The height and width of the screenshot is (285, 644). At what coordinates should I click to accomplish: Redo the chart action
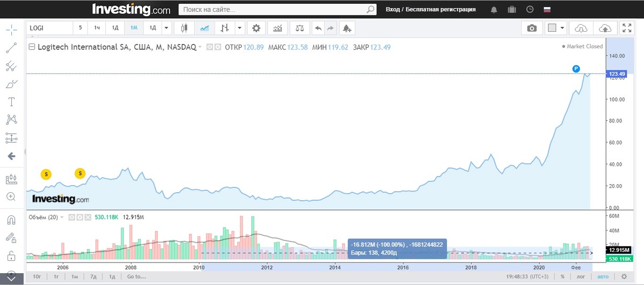(x=331, y=28)
